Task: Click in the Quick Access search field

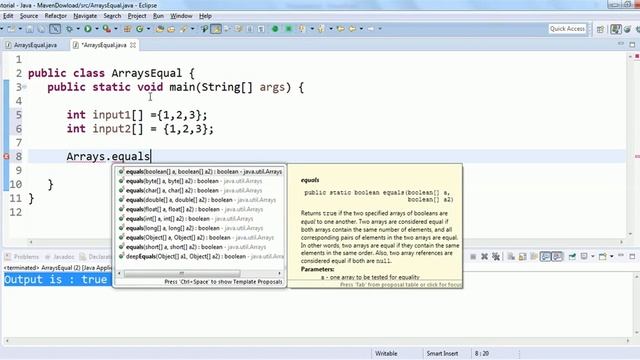Action: click(567, 29)
